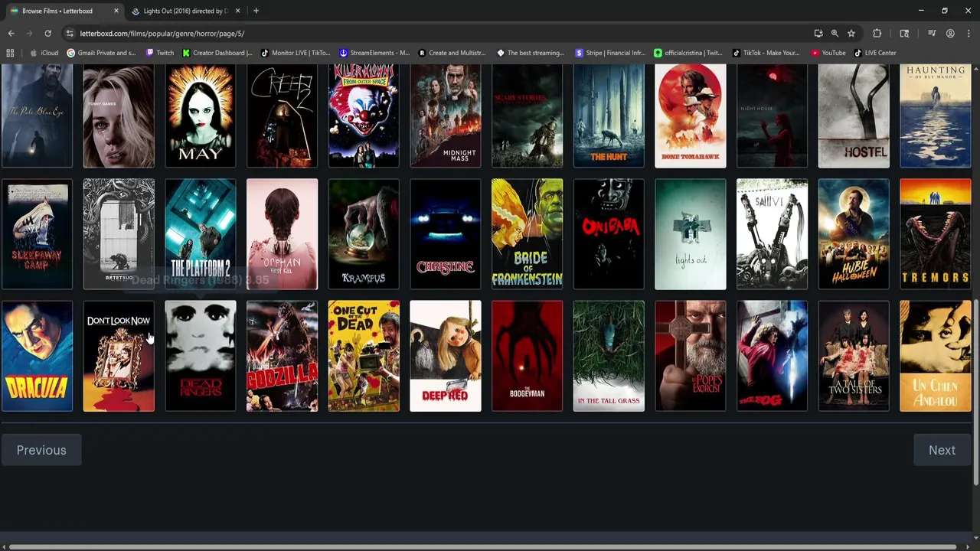The width and height of the screenshot is (980, 551).
Task: Open the Monitor LIVE TikTok bookmark
Action: tap(296, 53)
